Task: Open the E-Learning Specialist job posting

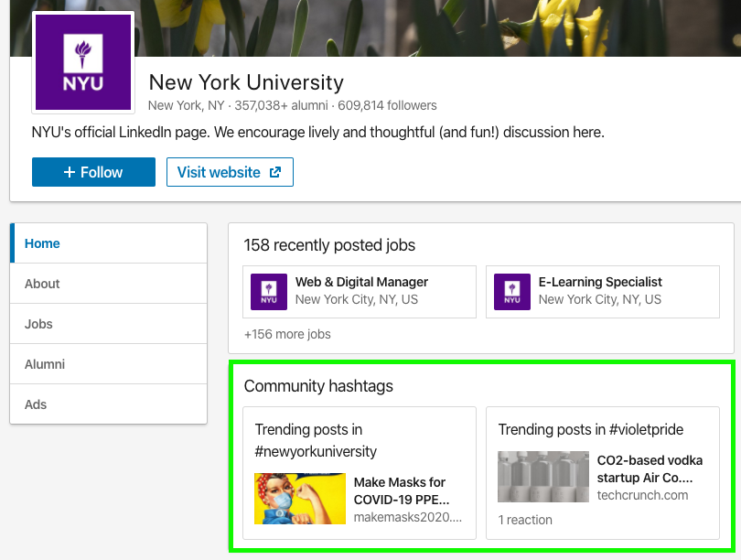Action: click(x=603, y=292)
